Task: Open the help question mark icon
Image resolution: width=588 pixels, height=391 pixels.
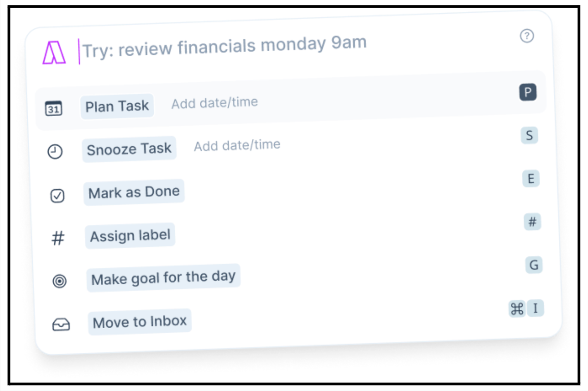Action: (527, 36)
